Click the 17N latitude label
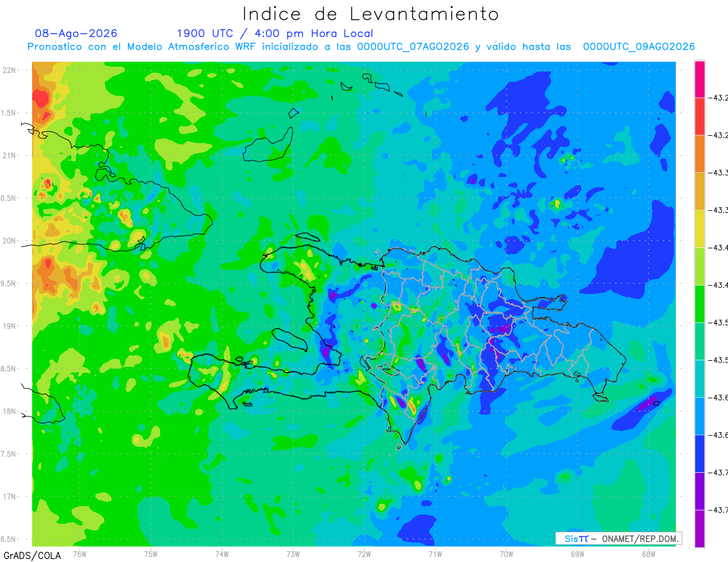This screenshot has width=728, height=562. (10, 497)
